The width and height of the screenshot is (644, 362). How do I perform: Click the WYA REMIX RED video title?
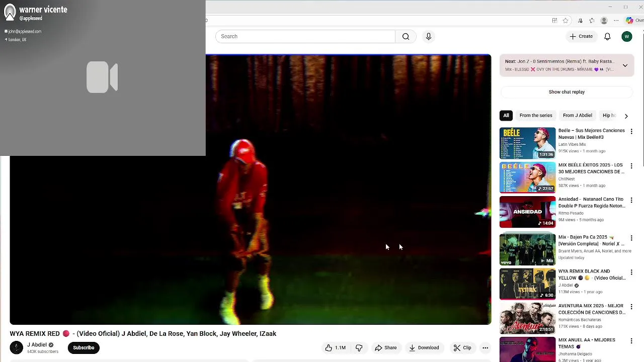pos(143,334)
